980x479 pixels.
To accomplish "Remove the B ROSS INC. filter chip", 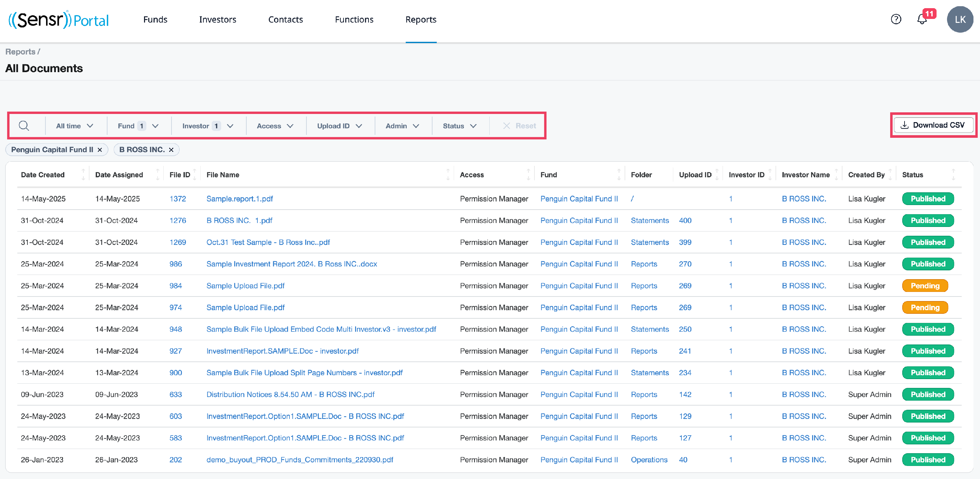I will (x=171, y=150).
